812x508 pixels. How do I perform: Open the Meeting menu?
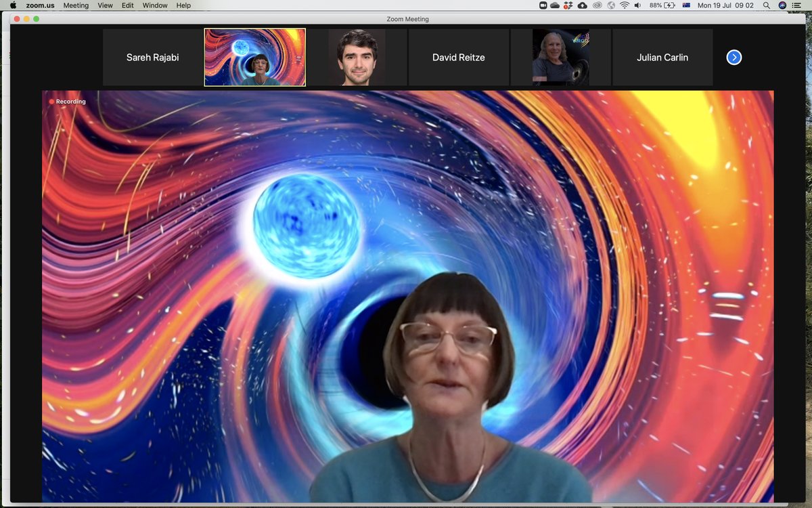(76, 5)
